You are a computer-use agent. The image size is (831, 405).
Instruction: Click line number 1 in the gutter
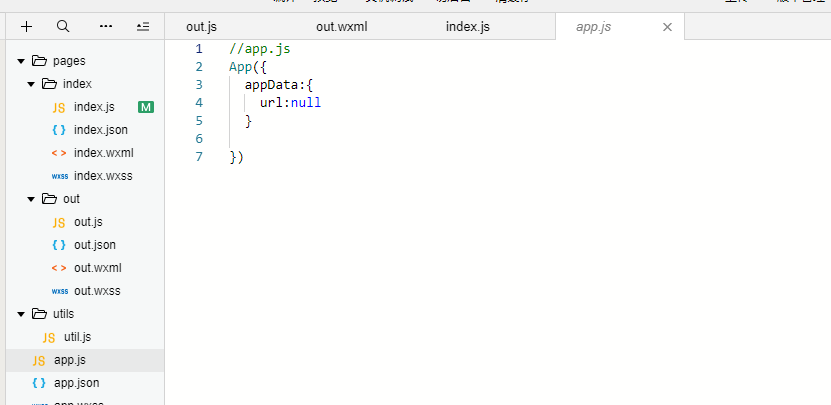(199, 49)
